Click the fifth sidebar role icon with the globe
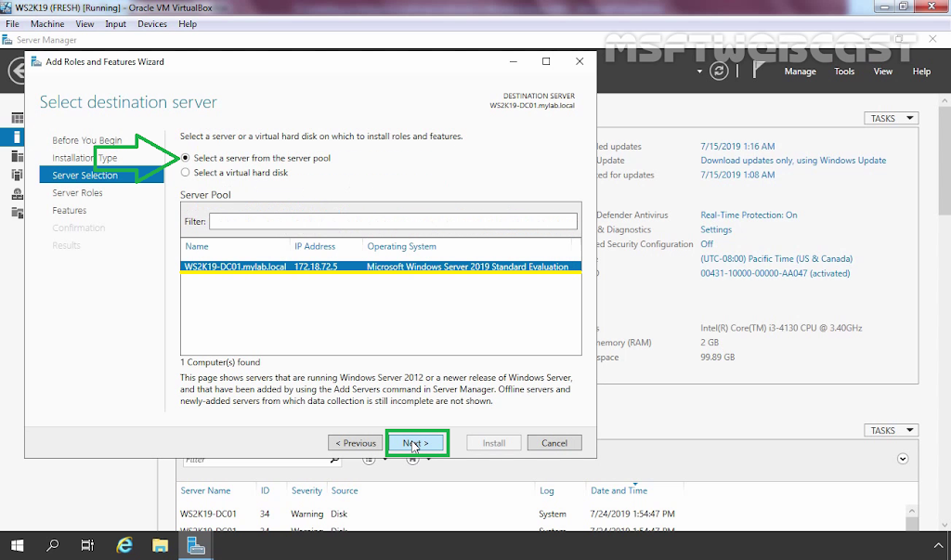 click(17, 193)
